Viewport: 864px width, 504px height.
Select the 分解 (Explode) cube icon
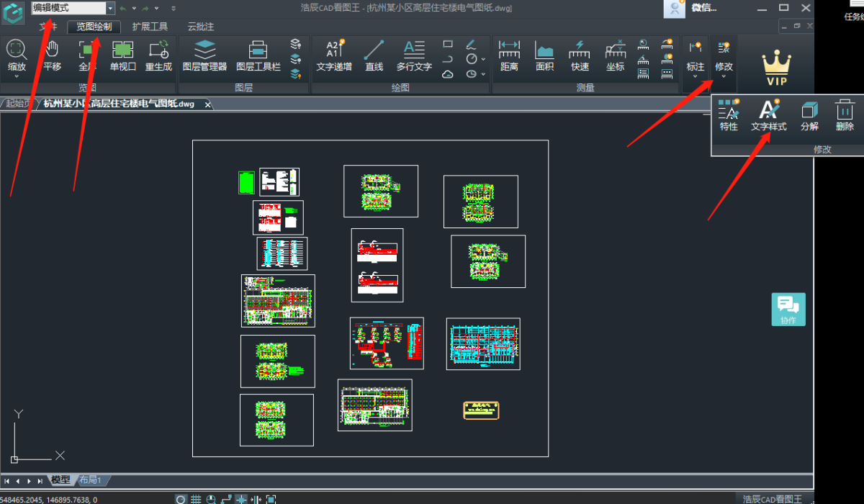(x=809, y=115)
